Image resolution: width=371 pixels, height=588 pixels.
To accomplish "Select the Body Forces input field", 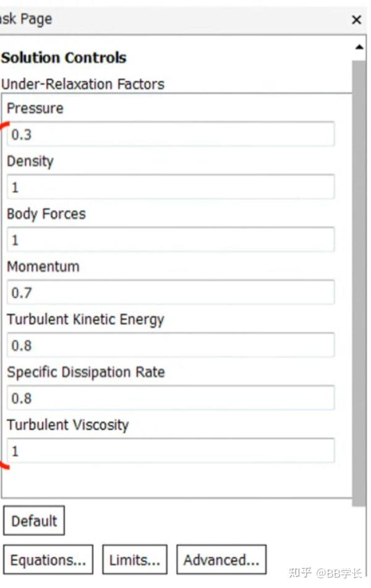I will tap(171, 240).
